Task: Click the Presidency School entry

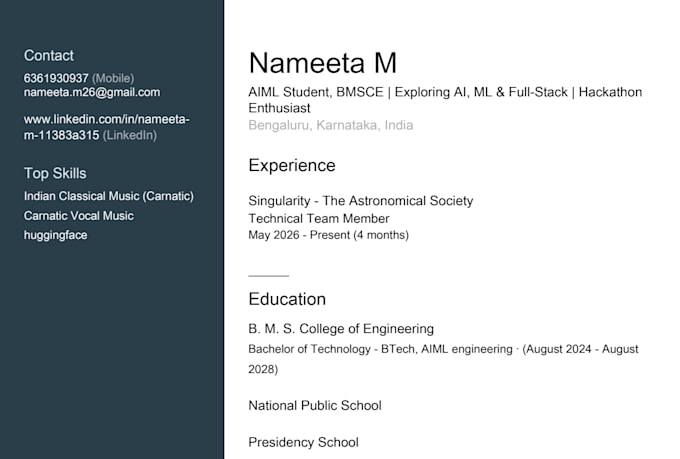Action: coord(304,443)
